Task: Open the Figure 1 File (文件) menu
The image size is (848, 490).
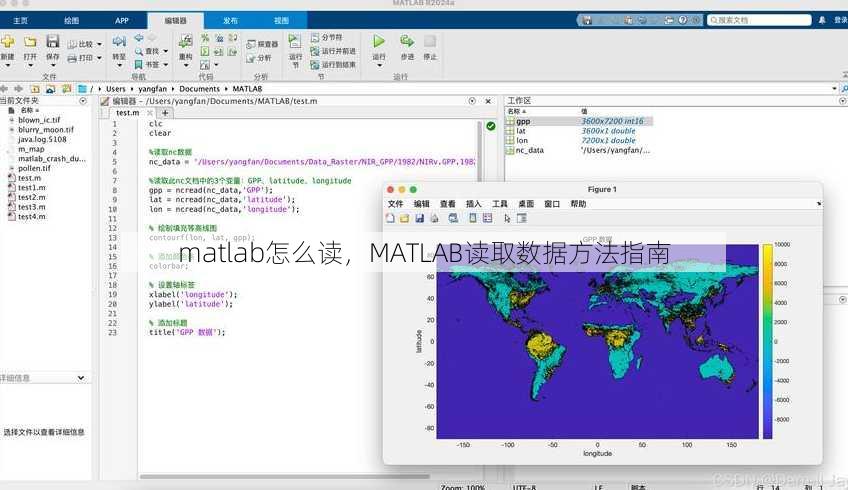Action: [395, 204]
